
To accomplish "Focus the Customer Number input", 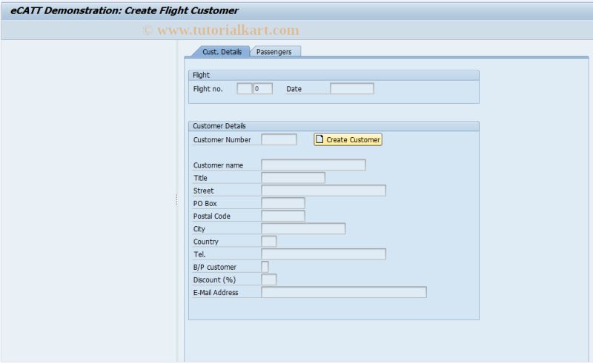I will pos(279,139).
